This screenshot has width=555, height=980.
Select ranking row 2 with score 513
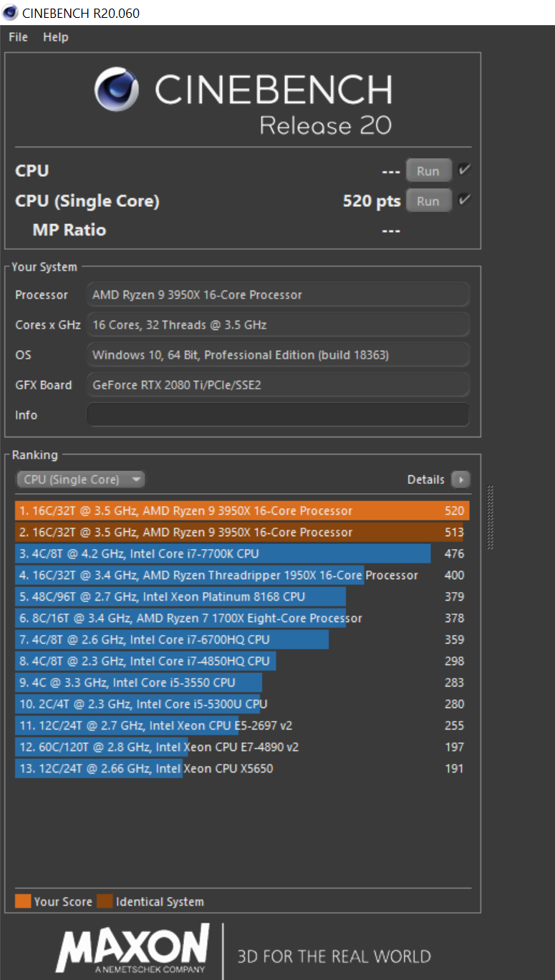pos(242,533)
